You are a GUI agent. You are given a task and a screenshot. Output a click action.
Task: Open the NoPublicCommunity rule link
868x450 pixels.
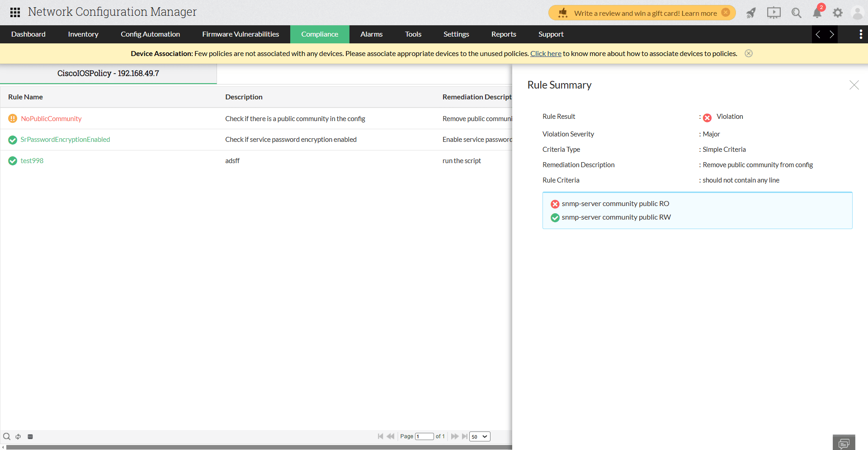click(x=51, y=118)
